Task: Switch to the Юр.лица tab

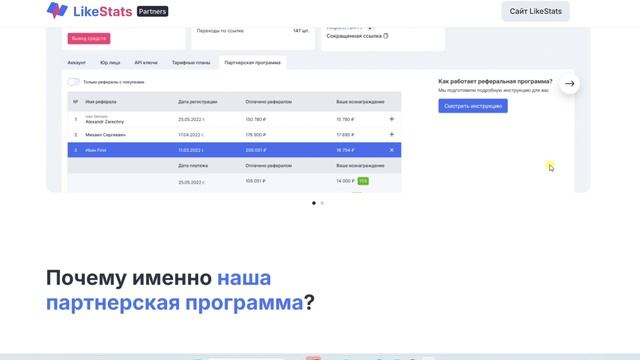Action: [110, 63]
